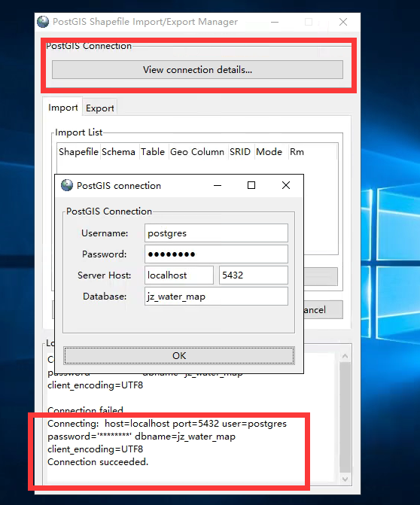Select the Database field jz_water_map
The height and width of the screenshot is (505, 420).
point(216,297)
